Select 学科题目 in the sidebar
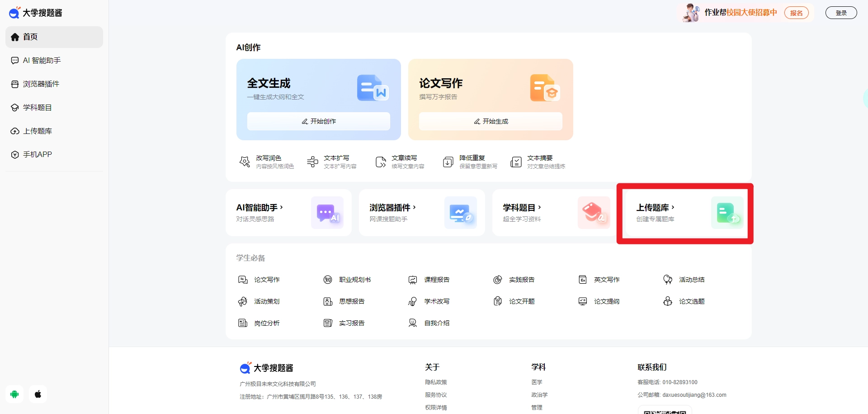The width and height of the screenshot is (868, 414). 38,107
